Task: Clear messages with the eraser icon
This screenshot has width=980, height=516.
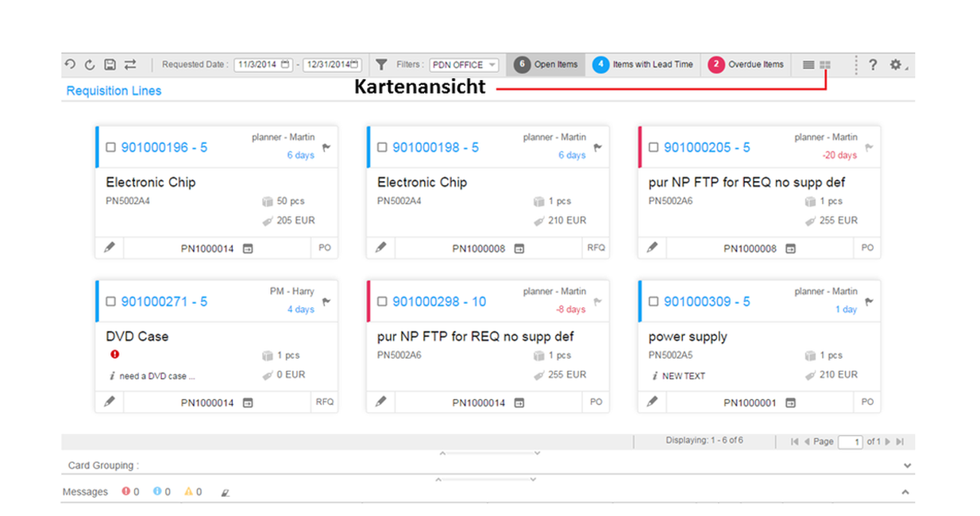Action: pos(225,492)
